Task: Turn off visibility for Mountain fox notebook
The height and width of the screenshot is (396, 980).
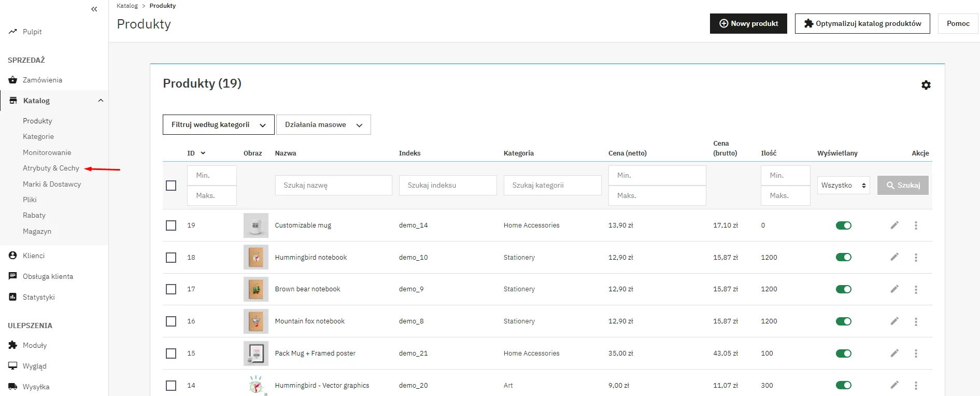Action: click(843, 321)
